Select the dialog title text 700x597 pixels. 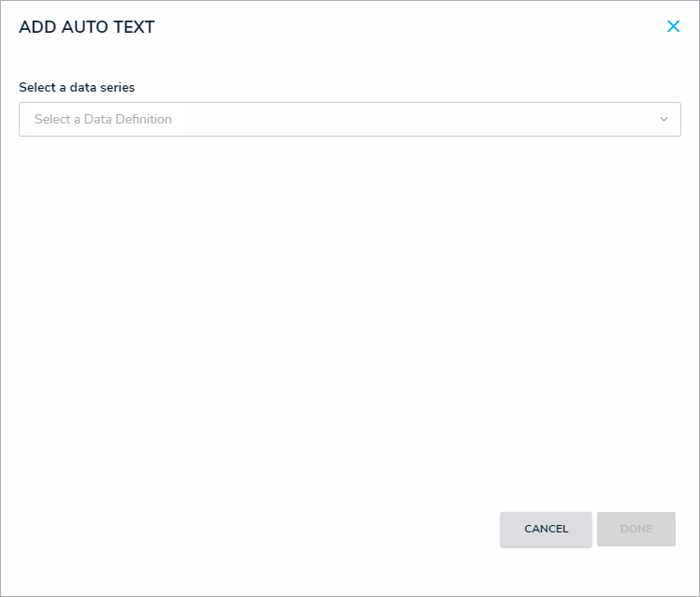click(87, 27)
